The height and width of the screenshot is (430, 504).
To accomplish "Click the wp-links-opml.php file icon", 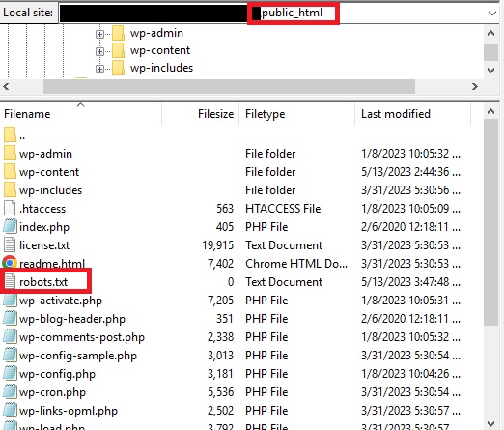I will 10,411.
